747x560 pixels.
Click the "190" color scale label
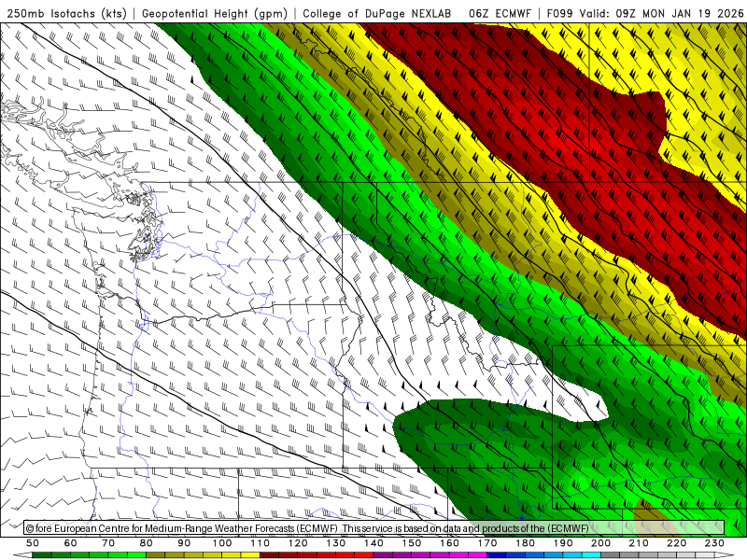[563, 543]
